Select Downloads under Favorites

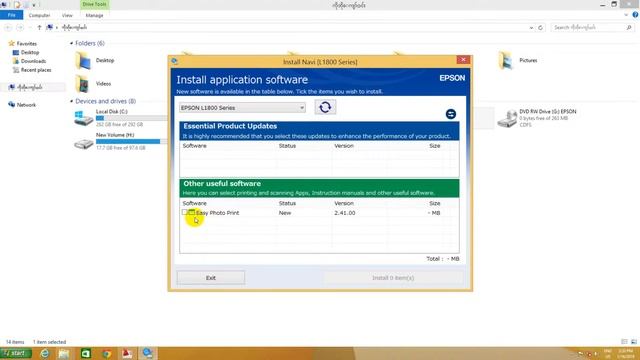[33, 61]
